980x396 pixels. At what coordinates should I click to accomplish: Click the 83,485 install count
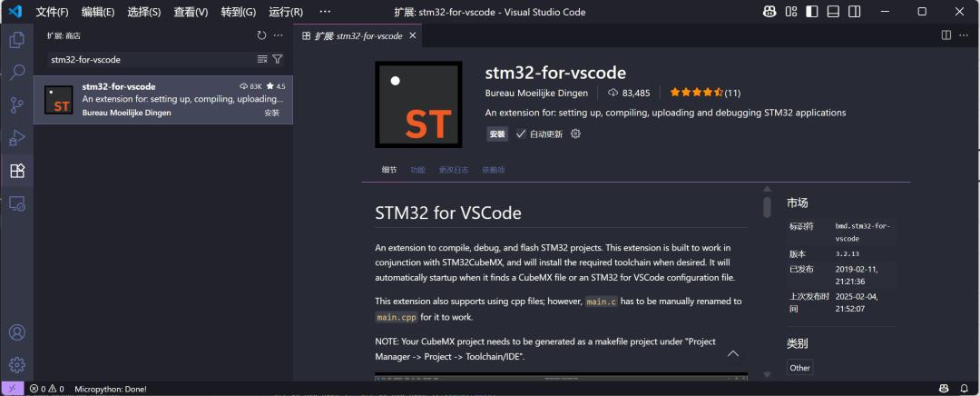(x=630, y=94)
